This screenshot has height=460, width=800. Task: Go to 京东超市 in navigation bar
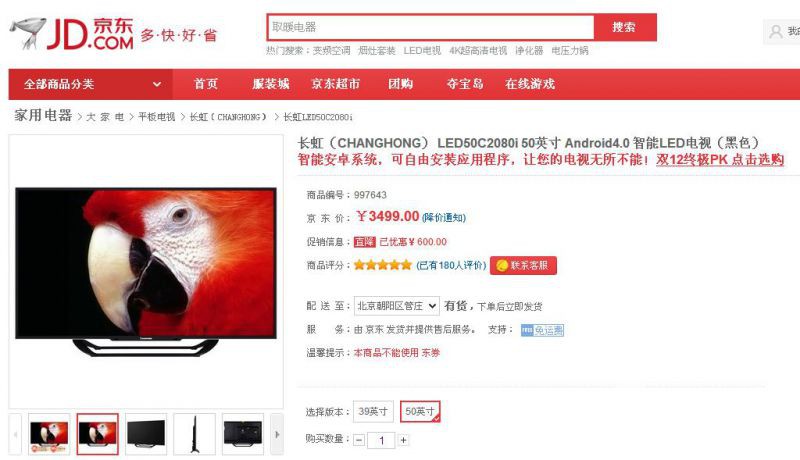pyautogui.click(x=336, y=84)
